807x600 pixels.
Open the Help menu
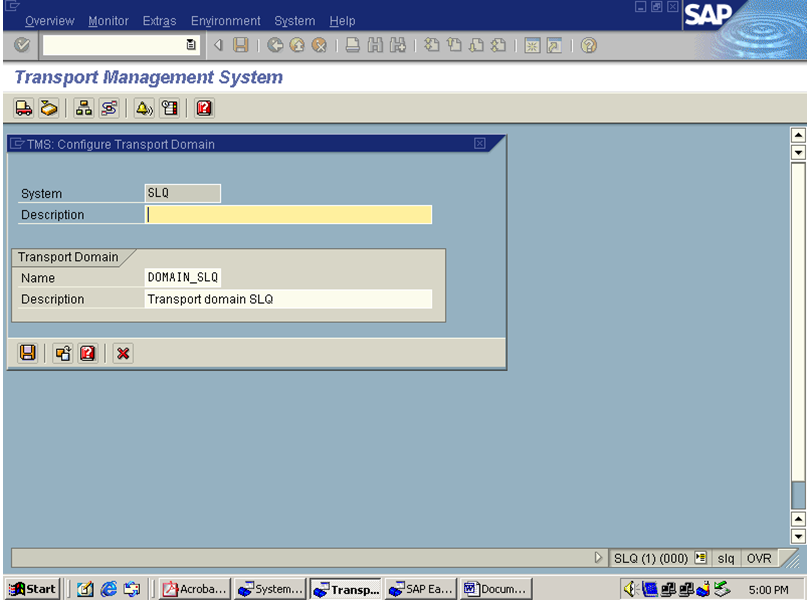click(x=342, y=21)
